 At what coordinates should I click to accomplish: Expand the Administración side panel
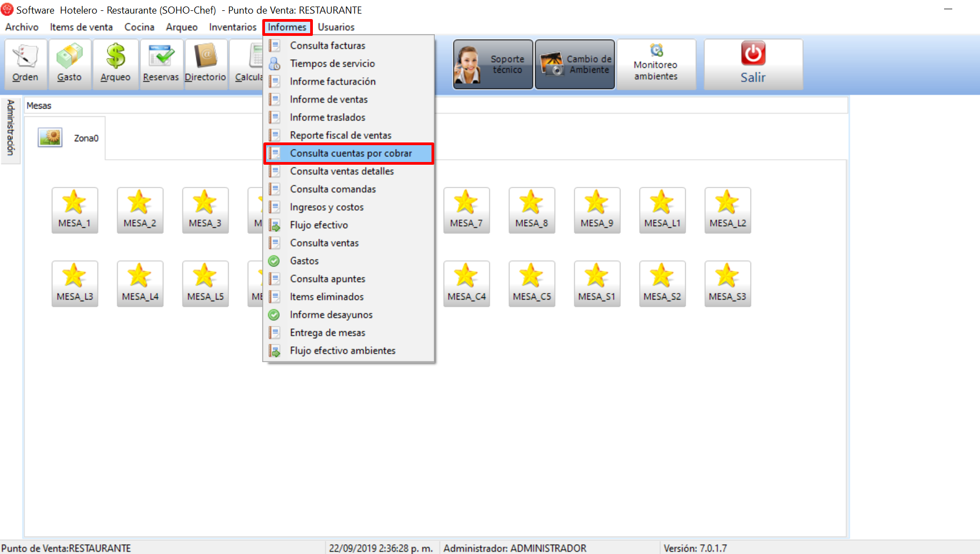[x=10, y=128]
